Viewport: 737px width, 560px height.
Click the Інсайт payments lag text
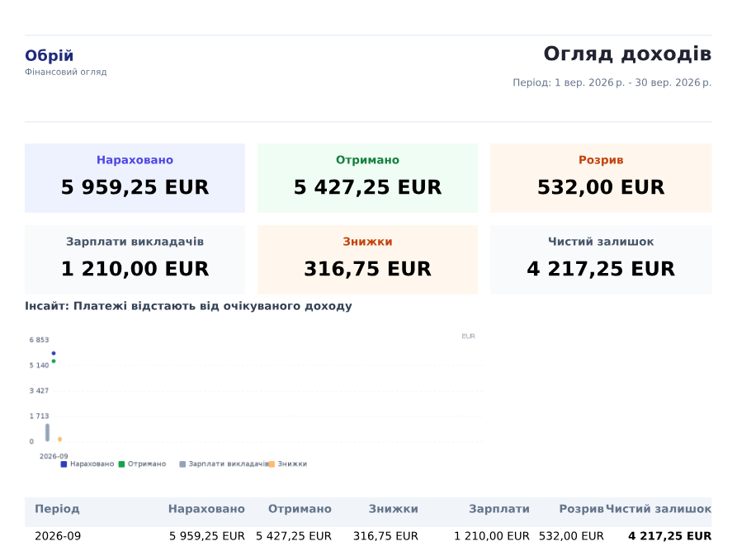click(188, 306)
